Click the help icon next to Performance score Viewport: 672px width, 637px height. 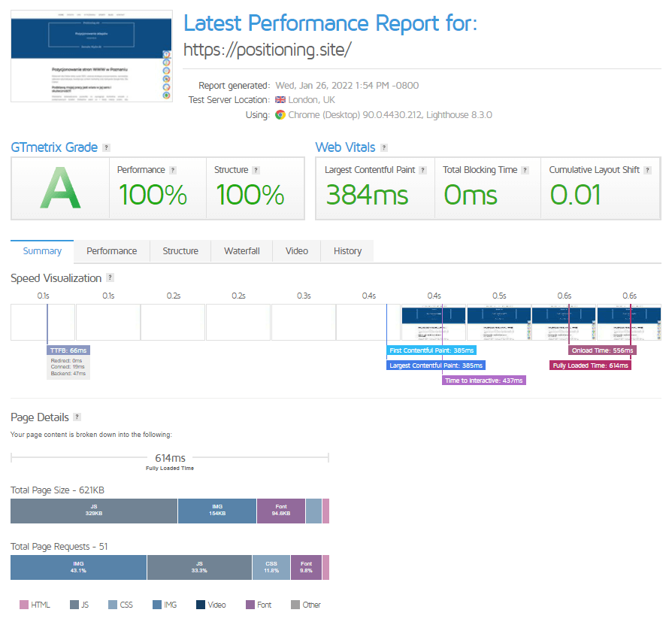point(173,171)
